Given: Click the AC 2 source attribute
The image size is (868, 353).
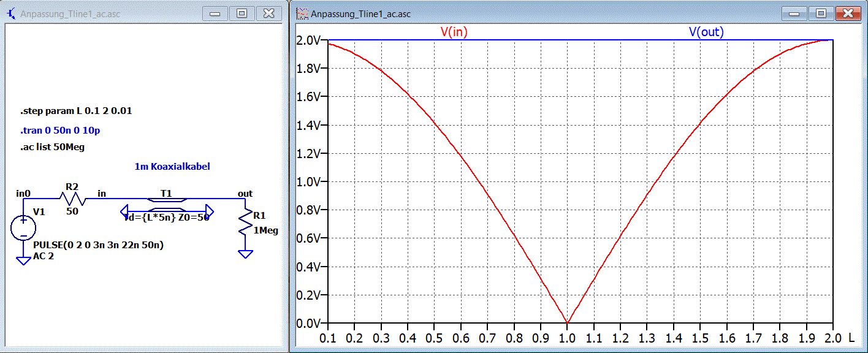Looking at the screenshot, I should click(44, 256).
